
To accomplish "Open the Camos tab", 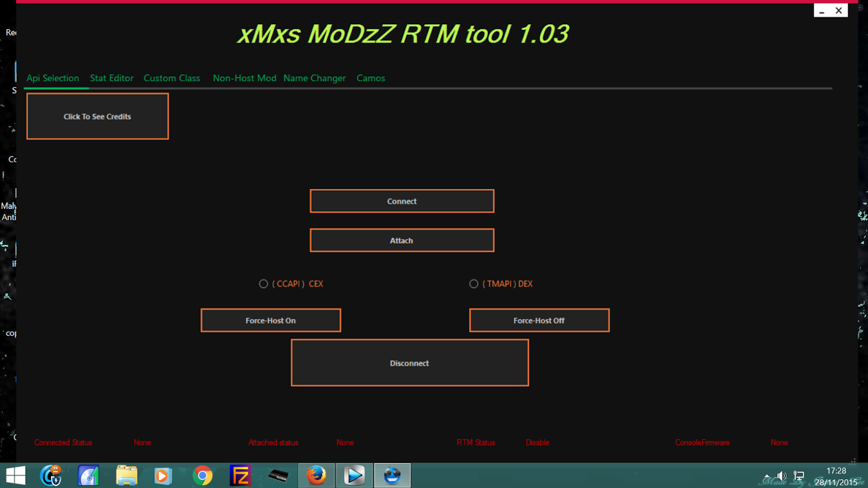I will 370,78.
